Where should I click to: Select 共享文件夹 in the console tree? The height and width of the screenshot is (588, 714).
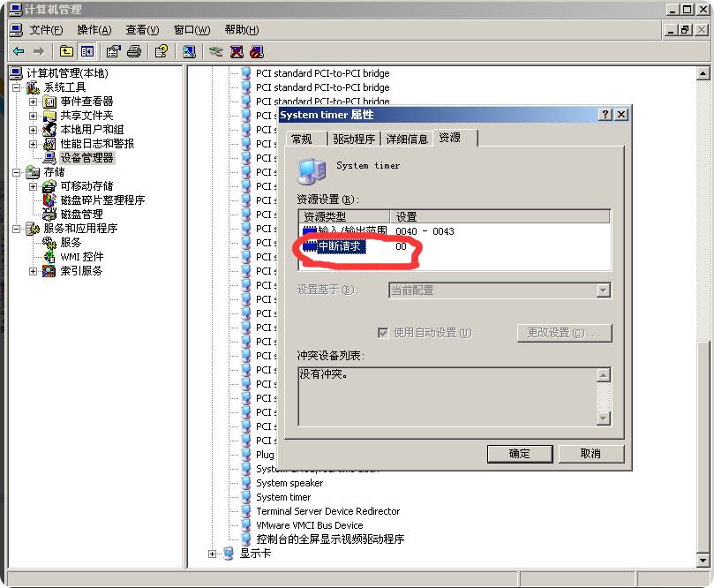pos(87,116)
